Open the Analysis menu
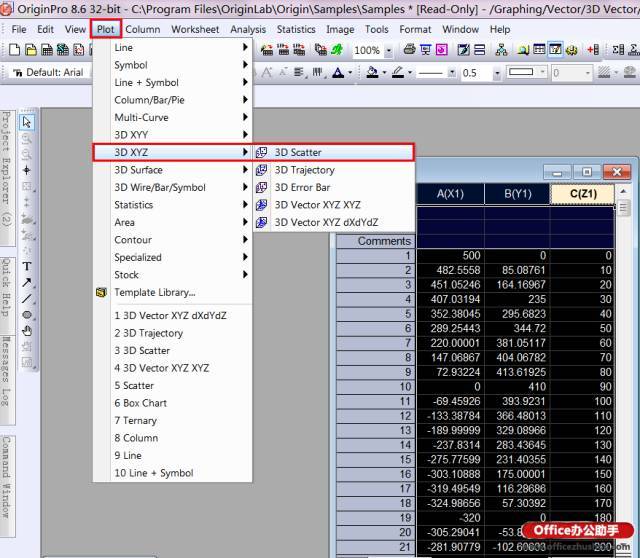 248,29
